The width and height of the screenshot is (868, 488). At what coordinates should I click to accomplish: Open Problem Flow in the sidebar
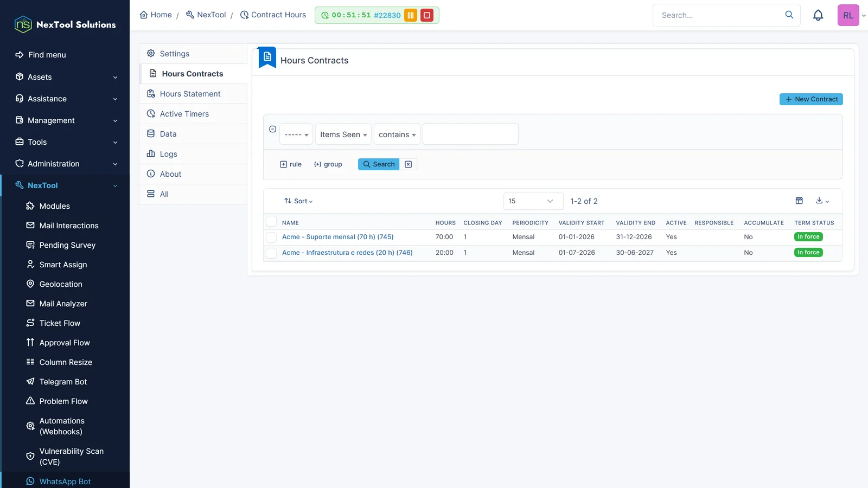pos(63,401)
